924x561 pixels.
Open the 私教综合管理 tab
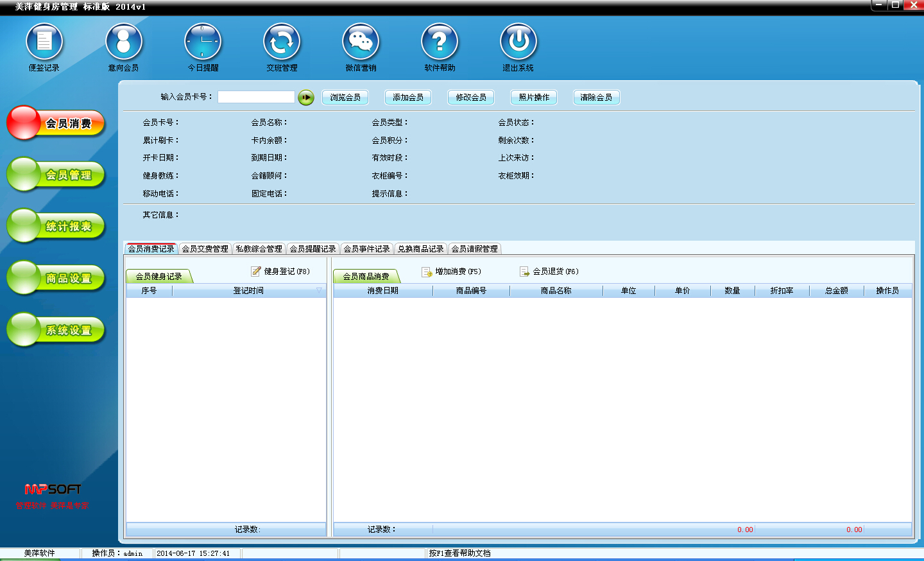[x=259, y=249]
